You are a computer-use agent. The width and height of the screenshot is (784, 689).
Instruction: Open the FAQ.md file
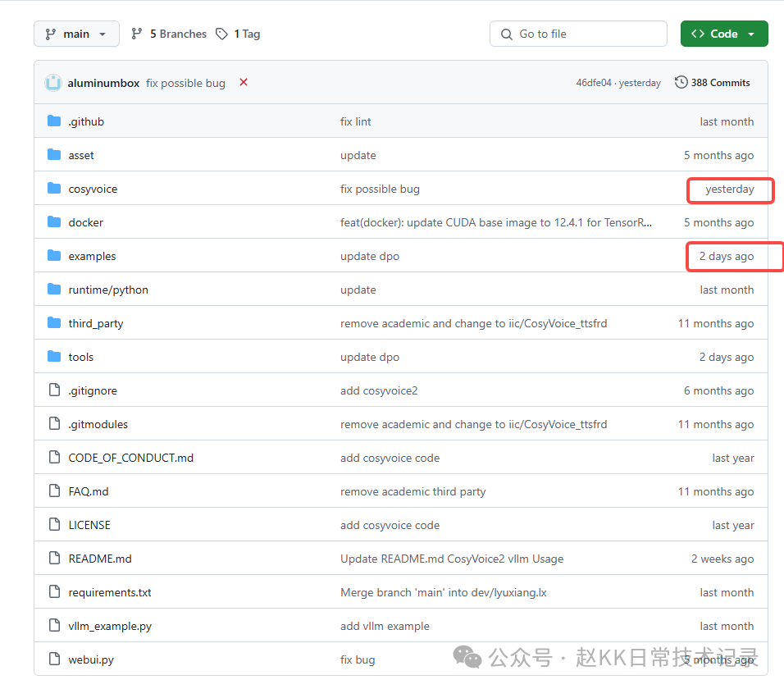pyautogui.click(x=89, y=491)
